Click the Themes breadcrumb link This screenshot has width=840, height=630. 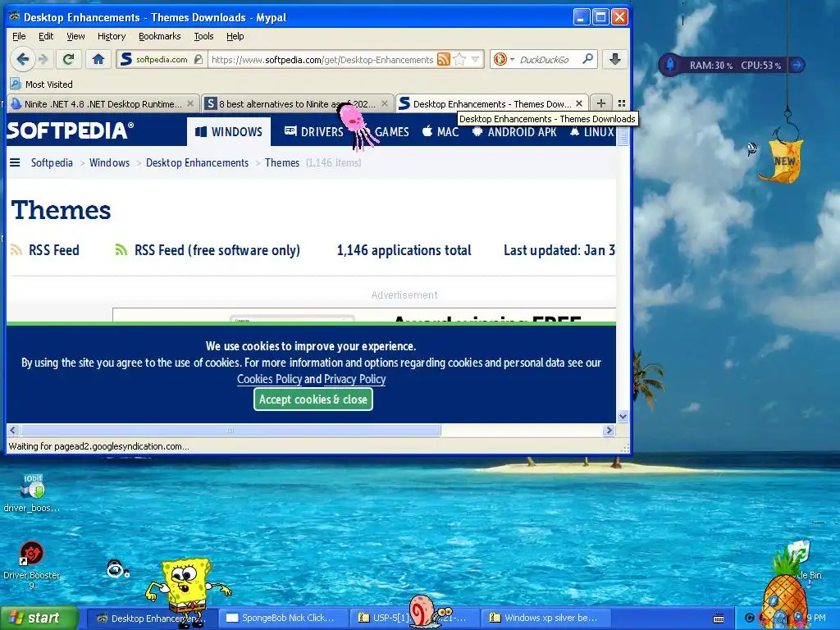[x=282, y=163]
